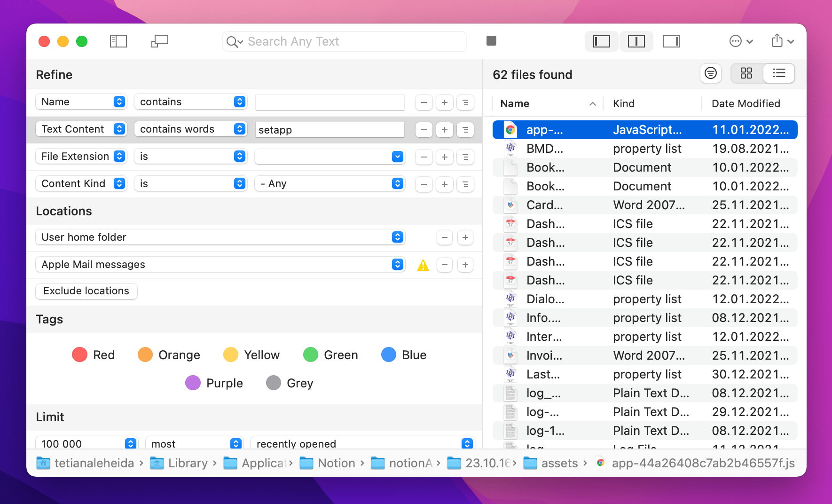This screenshot has height=504, width=832.
Task: Add a location after Apple Mail messages
Action: pos(465,265)
